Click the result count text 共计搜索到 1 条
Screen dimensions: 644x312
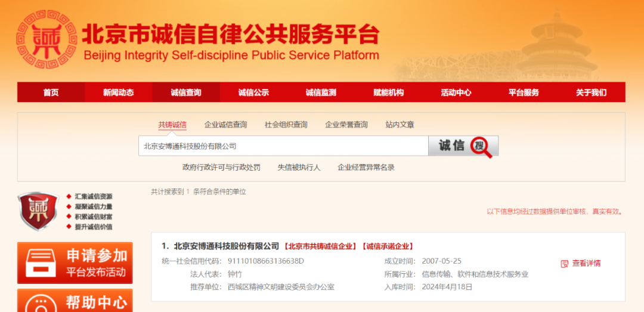tap(175, 191)
